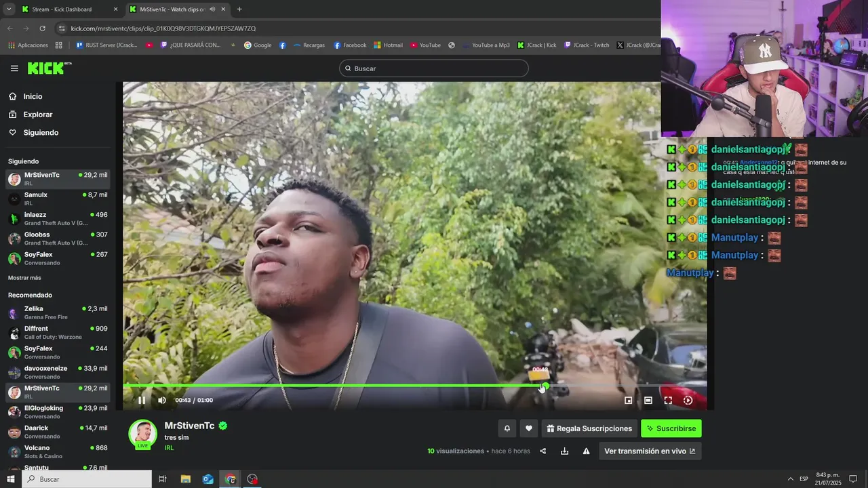
Task: Click the notification bell button
Action: click(x=507, y=428)
